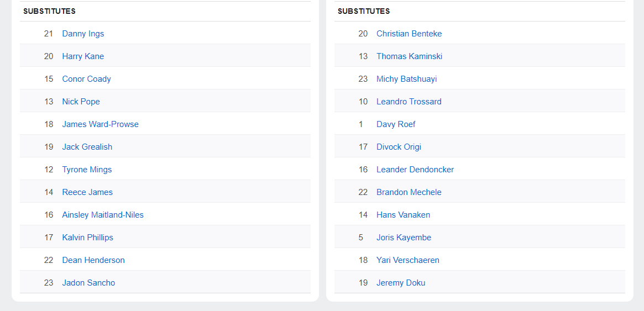Select Michy Batshuayi from substitutes
The height and width of the screenshot is (311, 644).
(406, 79)
